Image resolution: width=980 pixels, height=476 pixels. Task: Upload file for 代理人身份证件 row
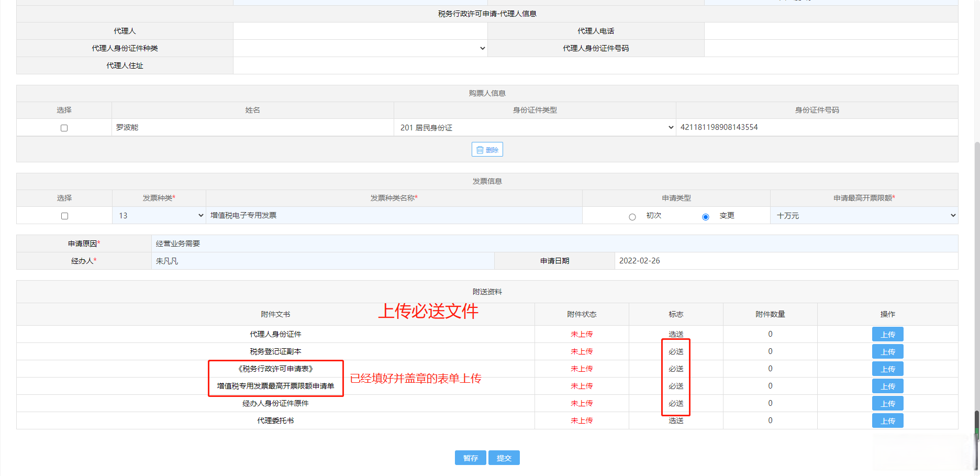[888, 334]
